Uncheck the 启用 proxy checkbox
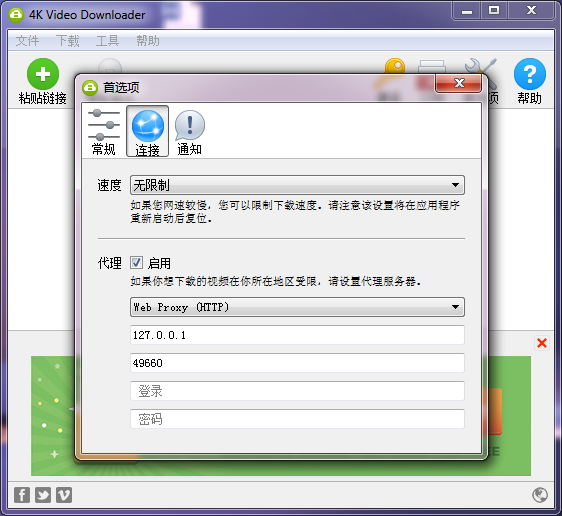The width and height of the screenshot is (562, 516). tap(136, 263)
